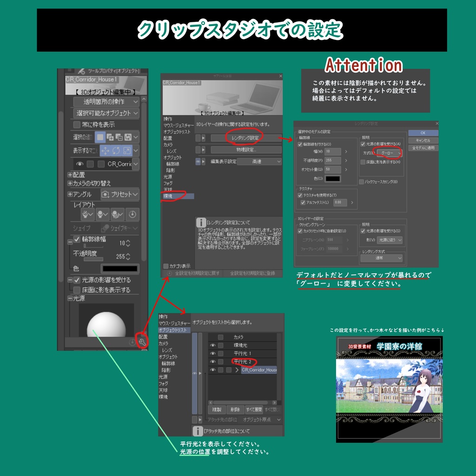The image size is (476, 476).
Task: Open the 色(C) outline color swatch
Action: [333, 178]
